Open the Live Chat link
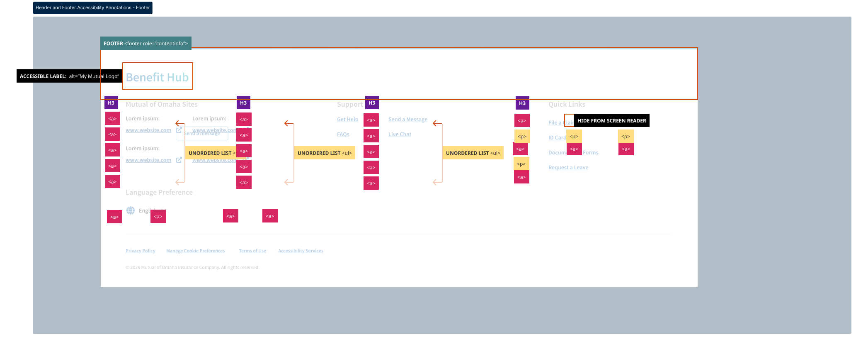 (400, 134)
